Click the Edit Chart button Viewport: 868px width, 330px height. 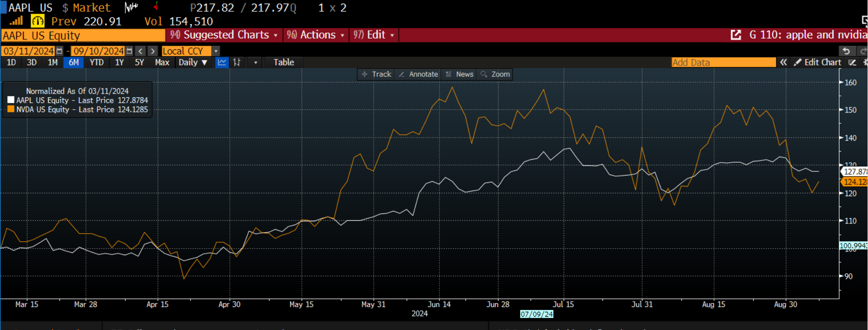click(818, 63)
